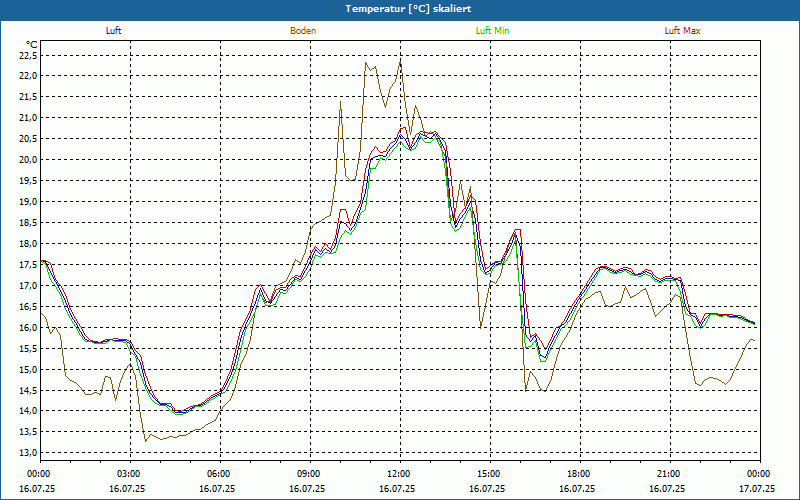Click the 06:00 time axis label
The image size is (800, 500).
[220, 474]
